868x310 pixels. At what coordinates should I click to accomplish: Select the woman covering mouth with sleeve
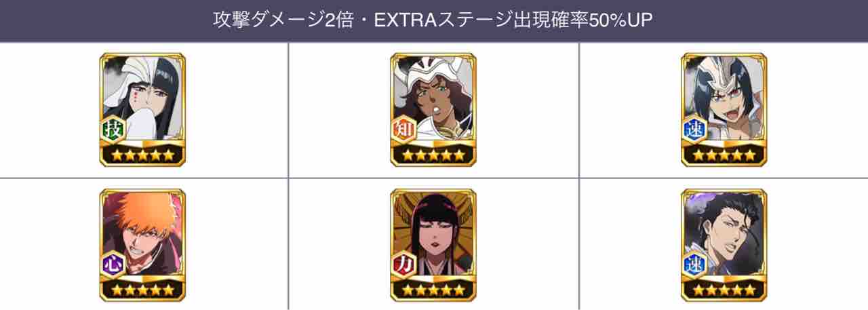[143, 109]
